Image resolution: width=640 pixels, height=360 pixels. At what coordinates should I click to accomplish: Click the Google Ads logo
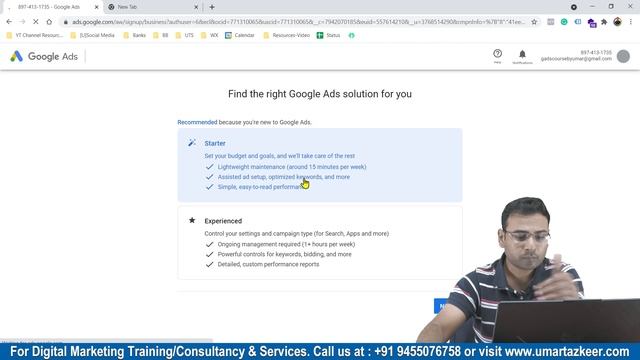(x=44, y=56)
